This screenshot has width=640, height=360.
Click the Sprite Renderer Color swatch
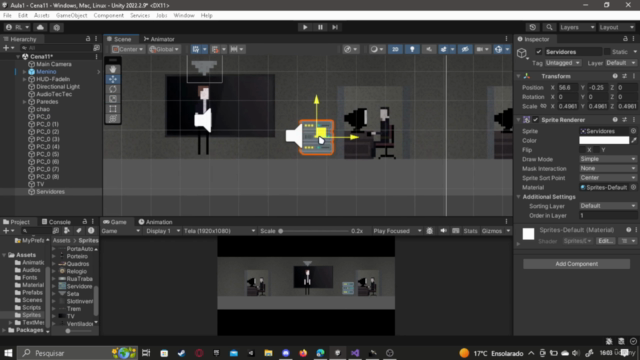coord(604,140)
